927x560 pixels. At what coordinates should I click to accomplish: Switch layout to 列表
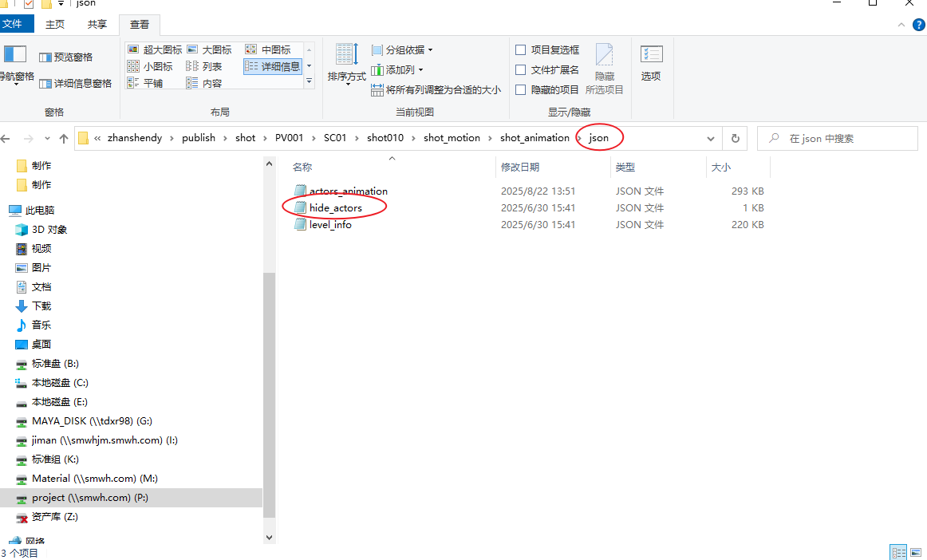click(x=204, y=66)
